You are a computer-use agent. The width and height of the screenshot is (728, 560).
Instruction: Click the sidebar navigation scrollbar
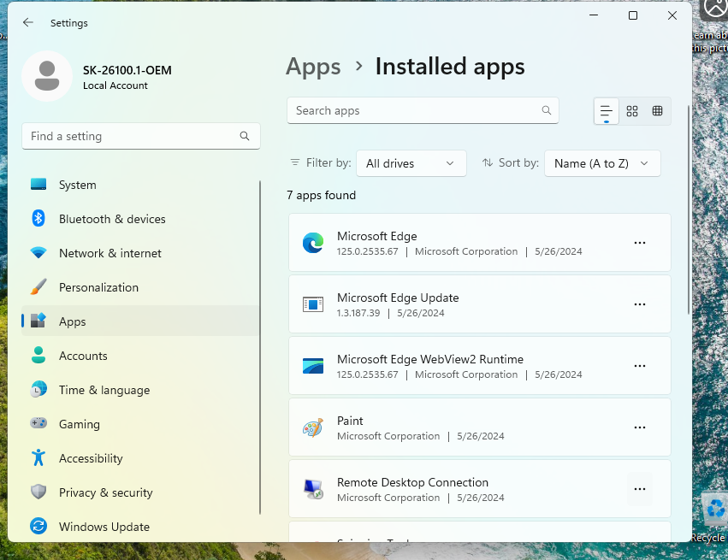260,347
